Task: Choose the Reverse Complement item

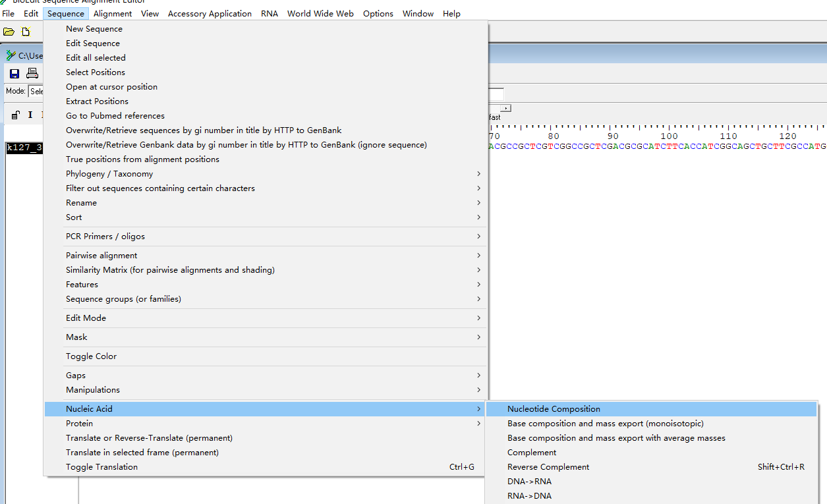Action: [x=651, y=467]
